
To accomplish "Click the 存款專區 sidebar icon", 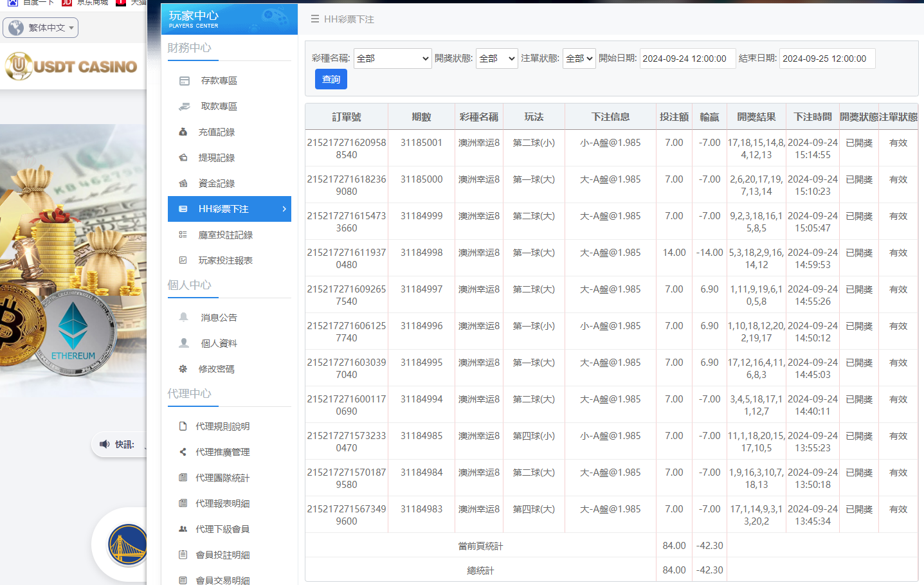I will point(185,81).
